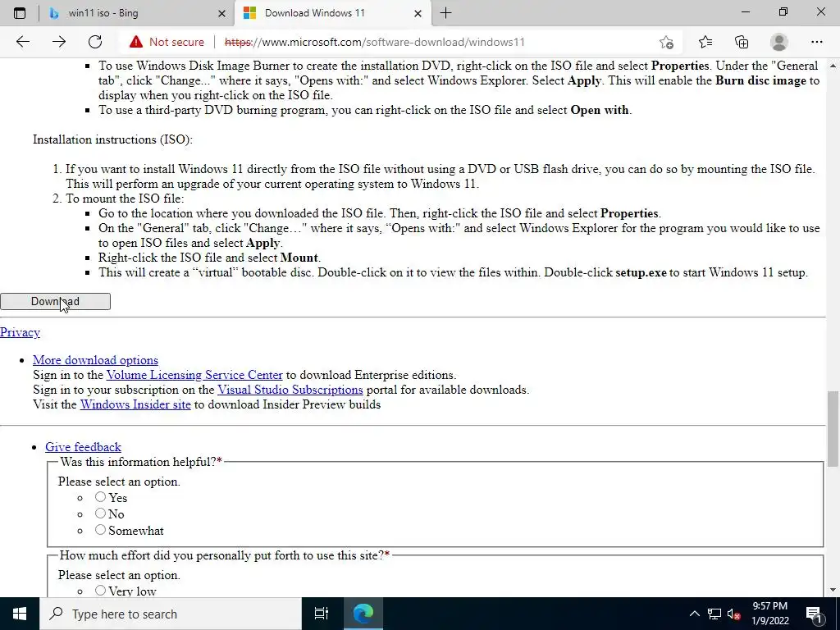Close the win11 iso Bing tab

221,13
